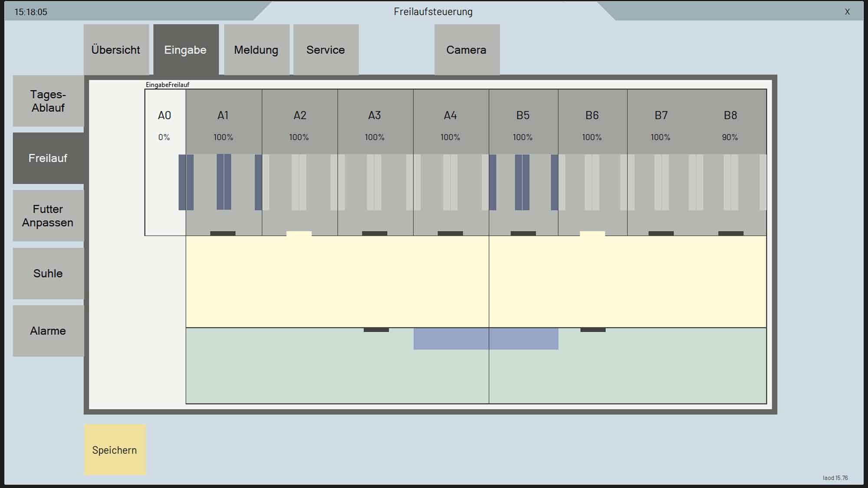Viewport: 868px width, 488px height.
Task: Toggle the open yellow door under A2
Action: click(299, 234)
